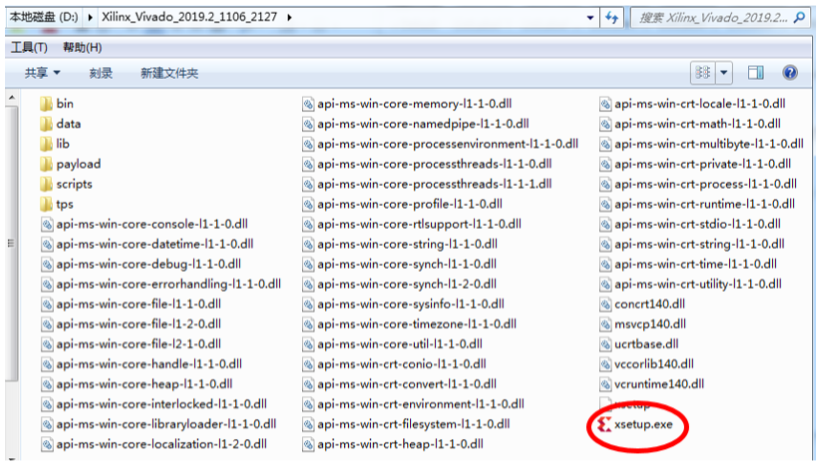The height and width of the screenshot is (467, 822).
Task: Click the Xilinx_Vivado_2019.2_1106_2127 breadcrumb
Action: click(189, 17)
